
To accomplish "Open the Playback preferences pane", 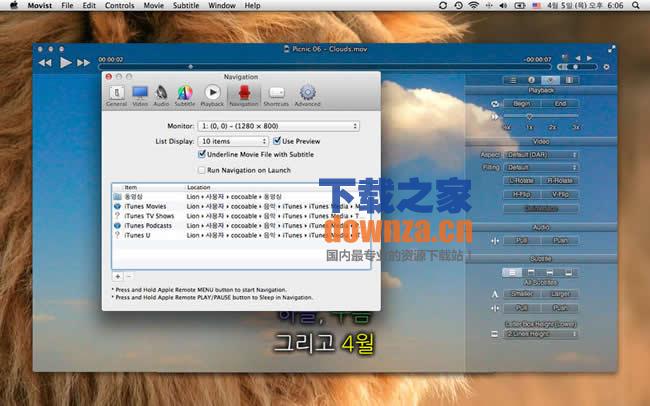I will click(212, 96).
